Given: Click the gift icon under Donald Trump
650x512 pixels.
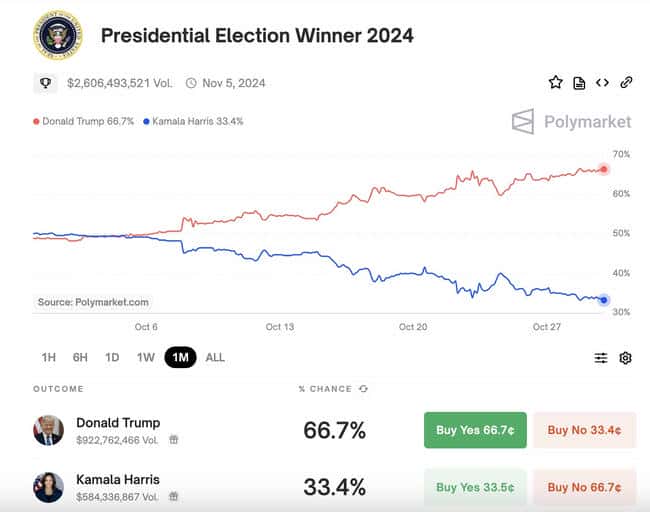Looking at the screenshot, I should [x=173, y=439].
